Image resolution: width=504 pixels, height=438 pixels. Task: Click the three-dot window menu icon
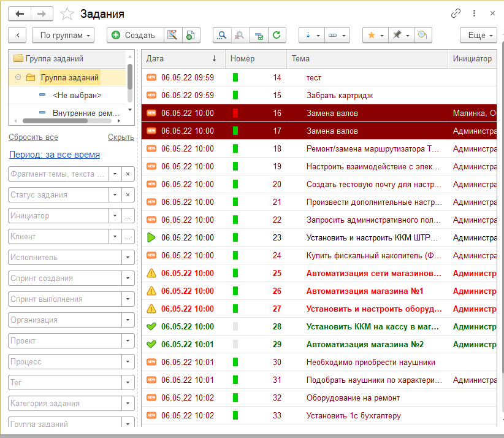click(474, 13)
